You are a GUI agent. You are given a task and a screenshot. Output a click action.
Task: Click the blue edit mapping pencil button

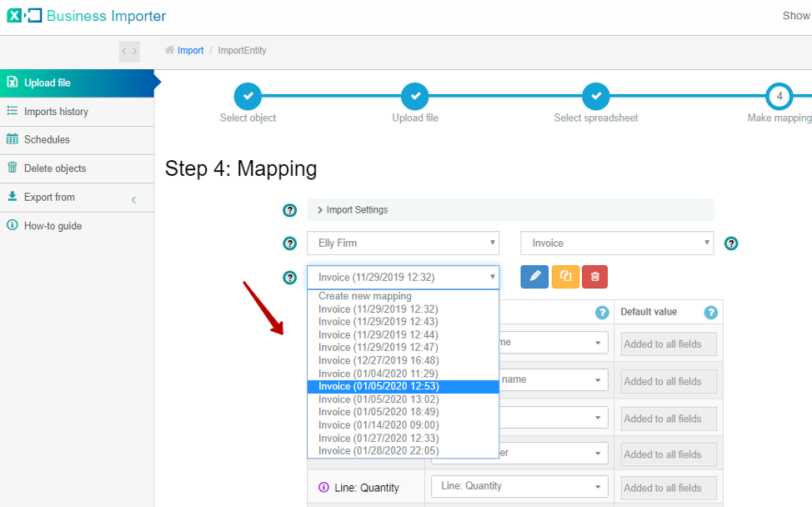(x=534, y=277)
